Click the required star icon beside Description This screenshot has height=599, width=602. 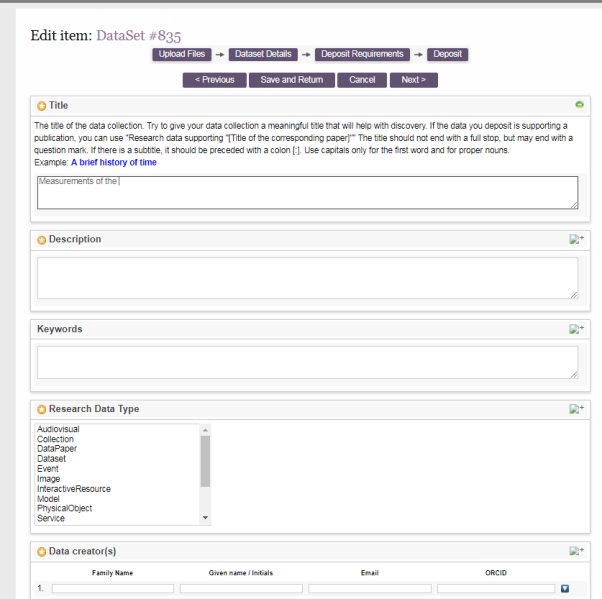[41, 240]
